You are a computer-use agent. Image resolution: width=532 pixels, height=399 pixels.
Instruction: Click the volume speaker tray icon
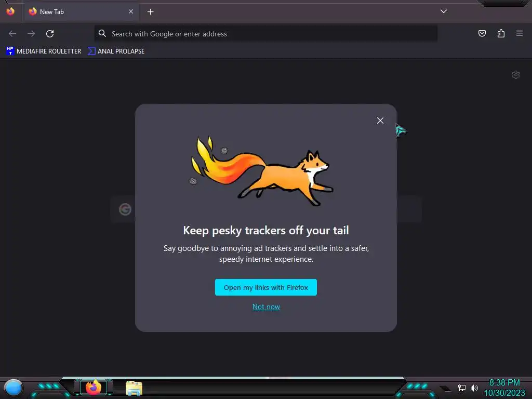474,388
